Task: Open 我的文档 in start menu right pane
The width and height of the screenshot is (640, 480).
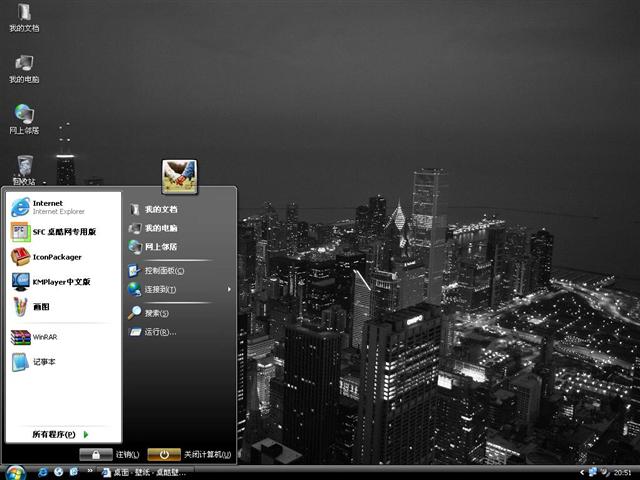Action: [x=153, y=209]
